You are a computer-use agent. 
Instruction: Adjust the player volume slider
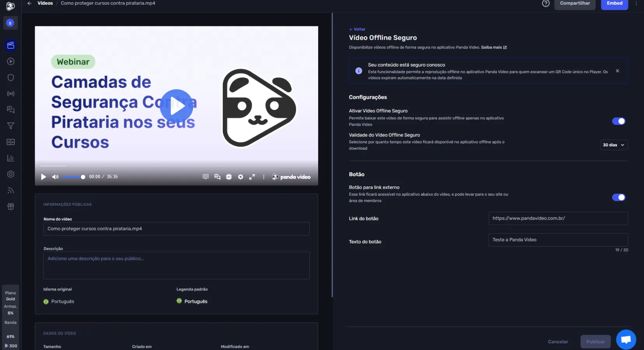[73, 177]
